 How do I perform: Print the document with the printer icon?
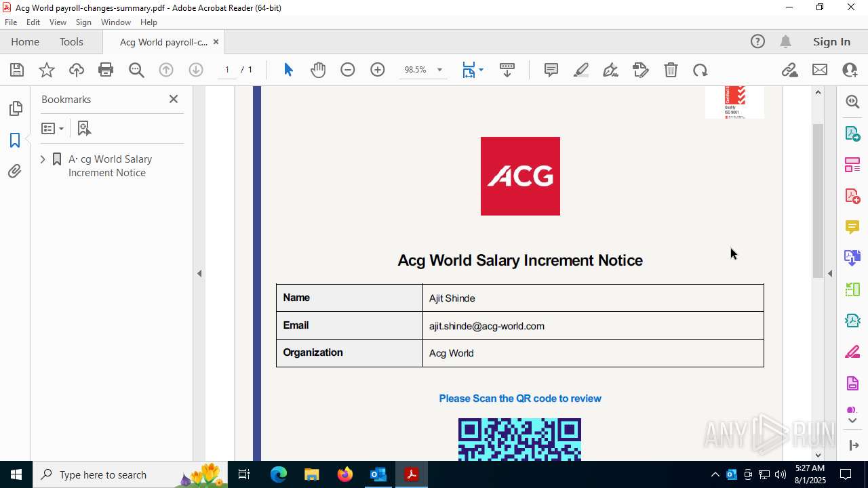(x=106, y=70)
